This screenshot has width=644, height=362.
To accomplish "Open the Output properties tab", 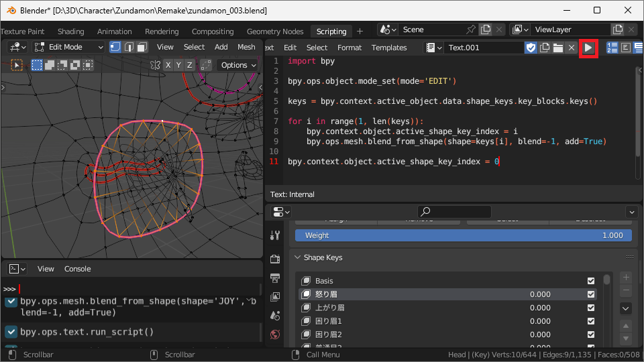I will (x=275, y=278).
